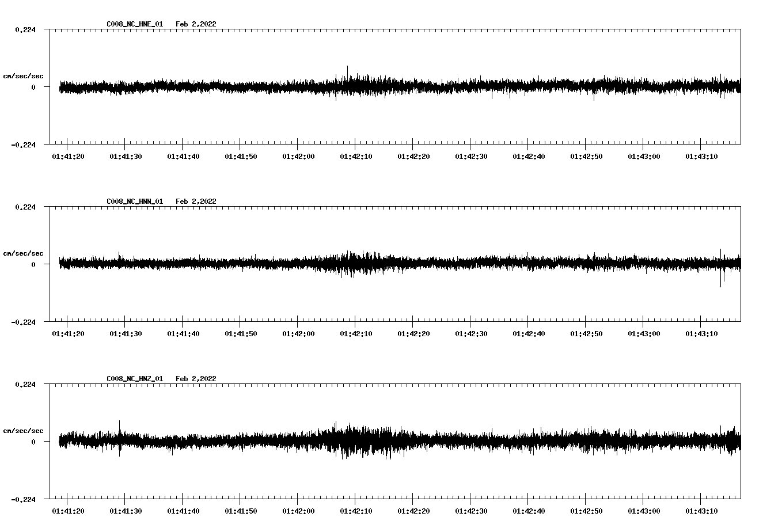This screenshot has width=782, height=532.
Task: Click 01:42:00 time label on HNN axis
Action: [x=298, y=334]
